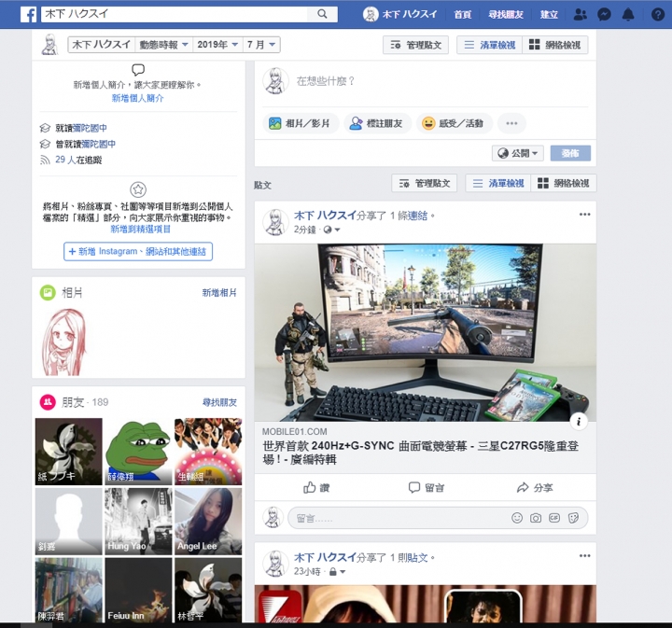Open options dots on the mobile01 link post
The image size is (672, 628).
[x=584, y=215]
